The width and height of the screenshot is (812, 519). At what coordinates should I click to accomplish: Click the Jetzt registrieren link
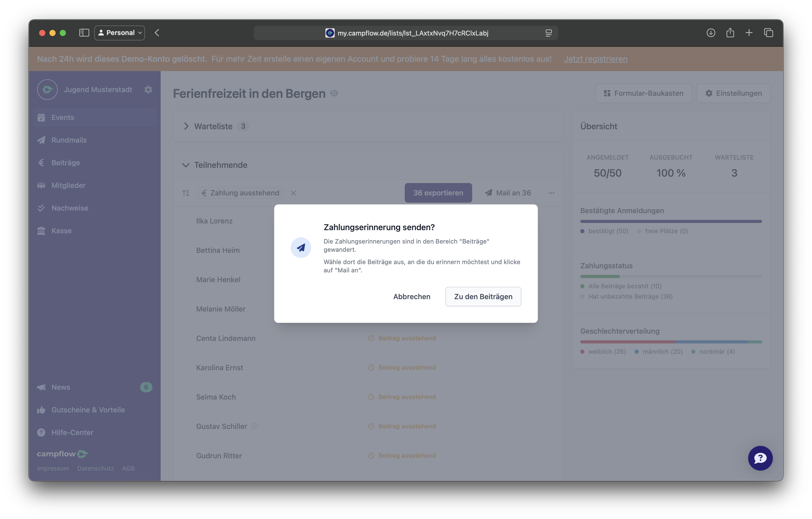(x=595, y=59)
